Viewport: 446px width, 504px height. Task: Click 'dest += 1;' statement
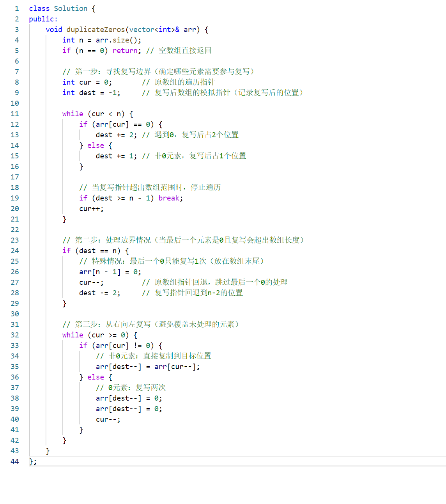click(117, 156)
